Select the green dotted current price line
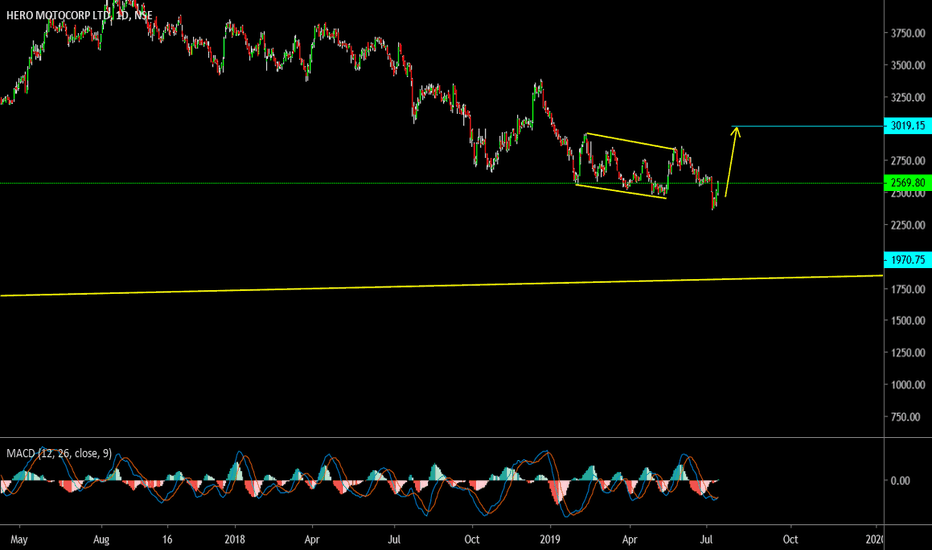The height and width of the screenshot is (550, 932). tap(441, 183)
